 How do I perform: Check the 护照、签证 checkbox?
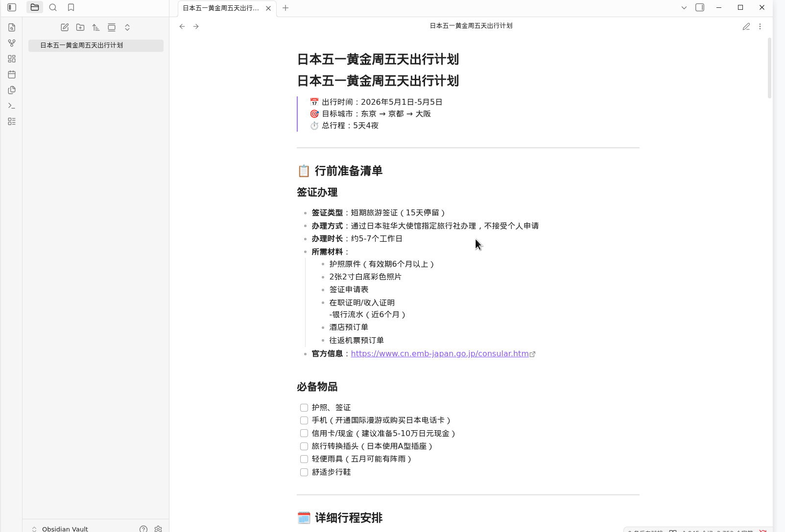[304, 407]
